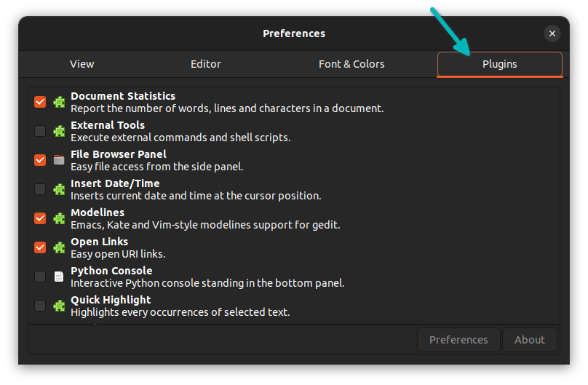Click the Open Links plugin icon
Screen dimensions: 588x385
pos(59,247)
